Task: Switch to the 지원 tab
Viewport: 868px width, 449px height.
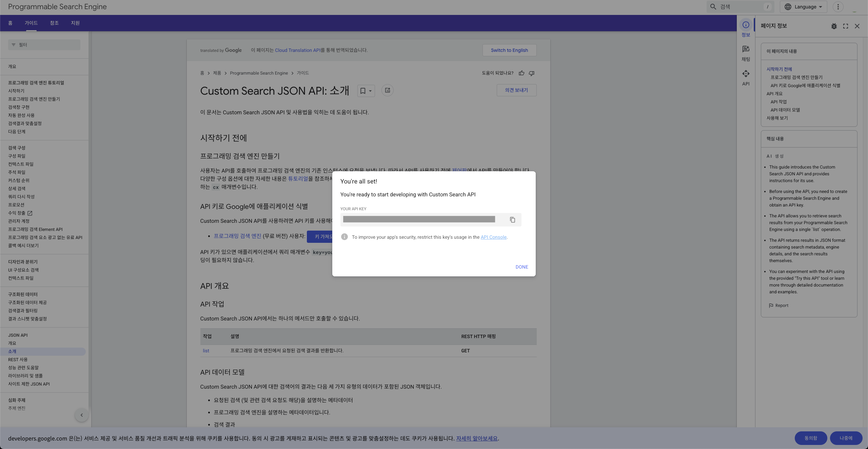Action: (x=75, y=23)
